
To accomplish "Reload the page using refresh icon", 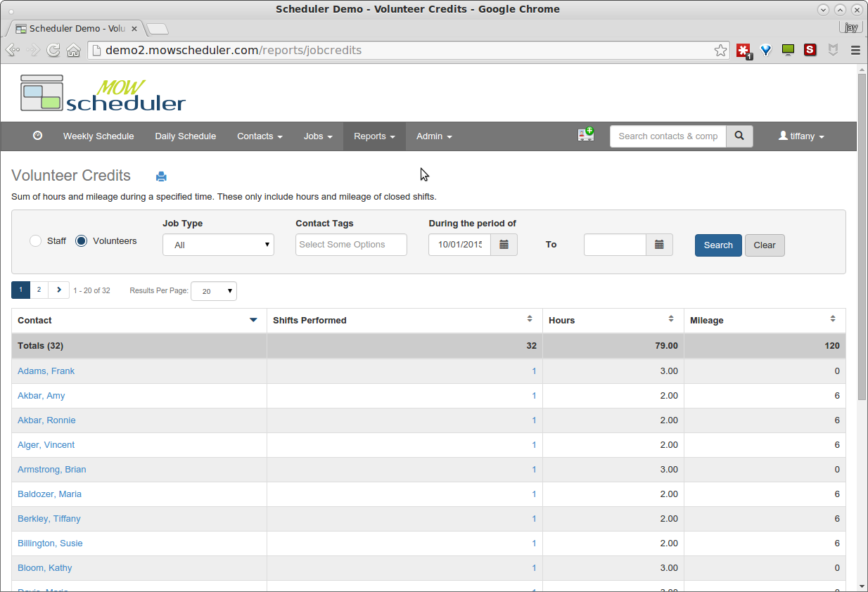I will click(x=53, y=51).
